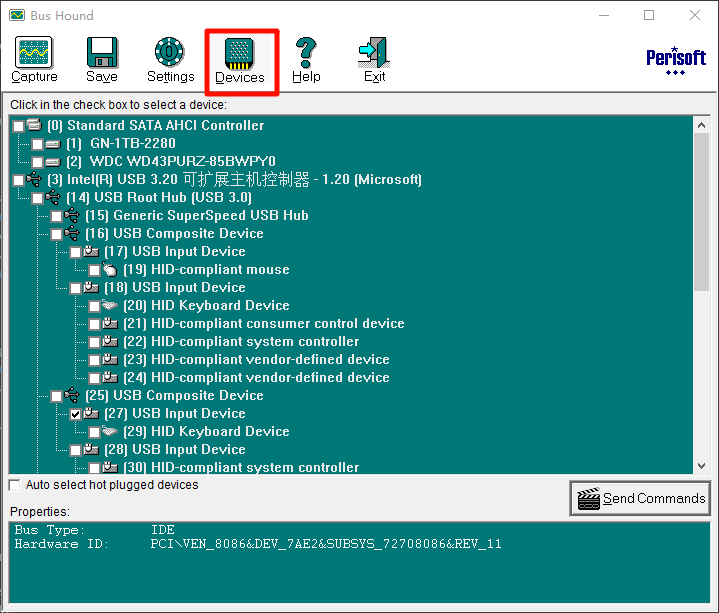Click Send Commands button
This screenshot has height=613, width=719.
tap(640, 498)
